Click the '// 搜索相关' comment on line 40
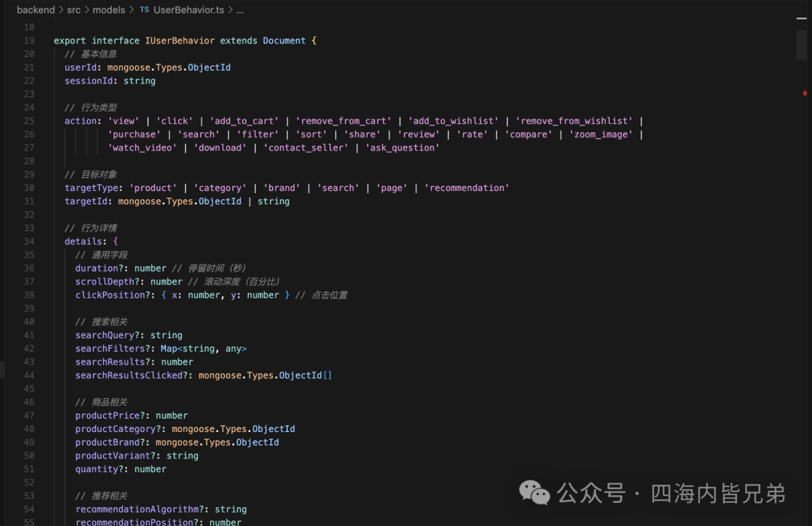The height and width of the screenshot is (526, 812). 101,322
